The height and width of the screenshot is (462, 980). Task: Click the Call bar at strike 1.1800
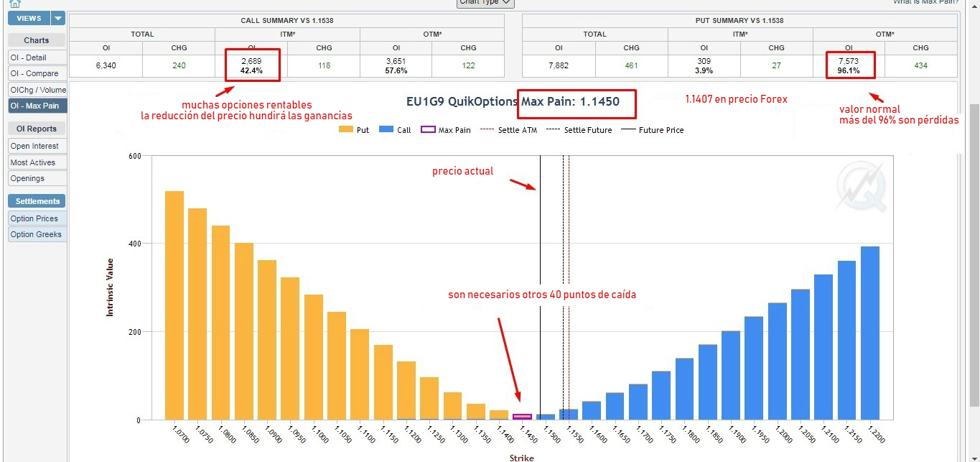tap(685, 389)
